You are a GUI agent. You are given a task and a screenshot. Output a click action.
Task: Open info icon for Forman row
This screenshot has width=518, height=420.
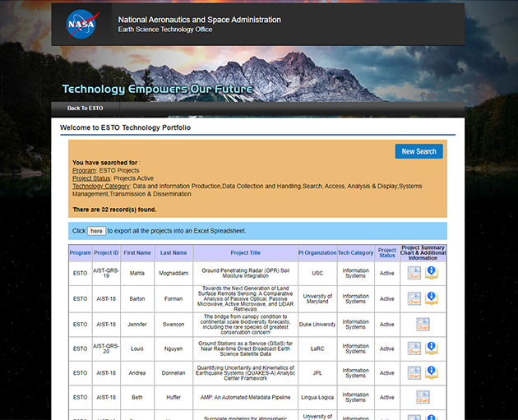[x=431, y=298]
